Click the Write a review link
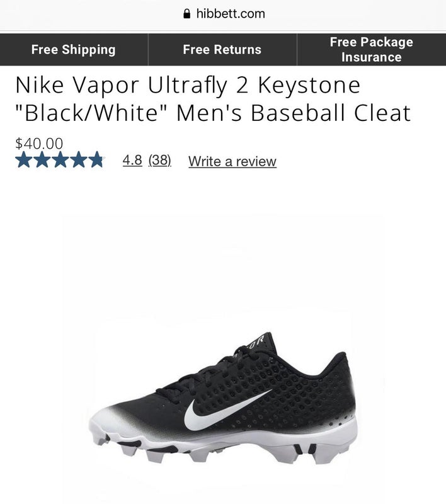The image size is (446, 504). pos(232,161)
